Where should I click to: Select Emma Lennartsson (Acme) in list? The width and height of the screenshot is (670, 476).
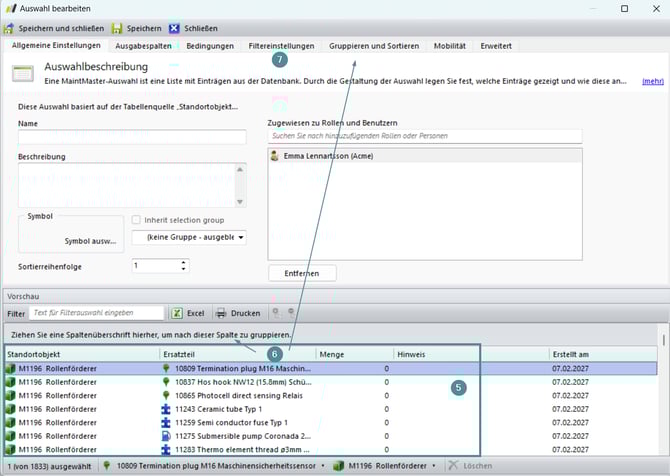pyautogui.click(x=425, y=156)
